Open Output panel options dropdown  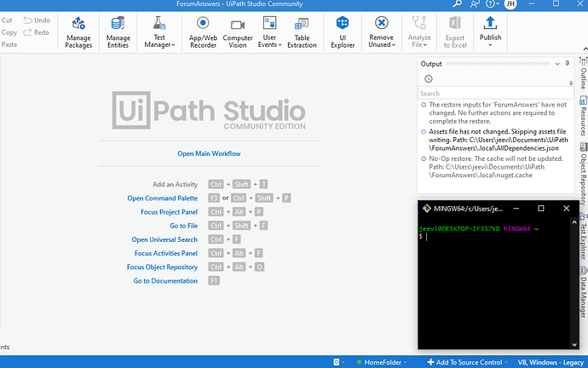[x=557, y=64]
